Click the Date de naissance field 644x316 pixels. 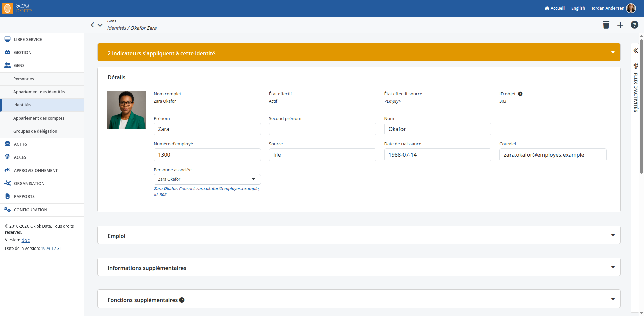438,155
